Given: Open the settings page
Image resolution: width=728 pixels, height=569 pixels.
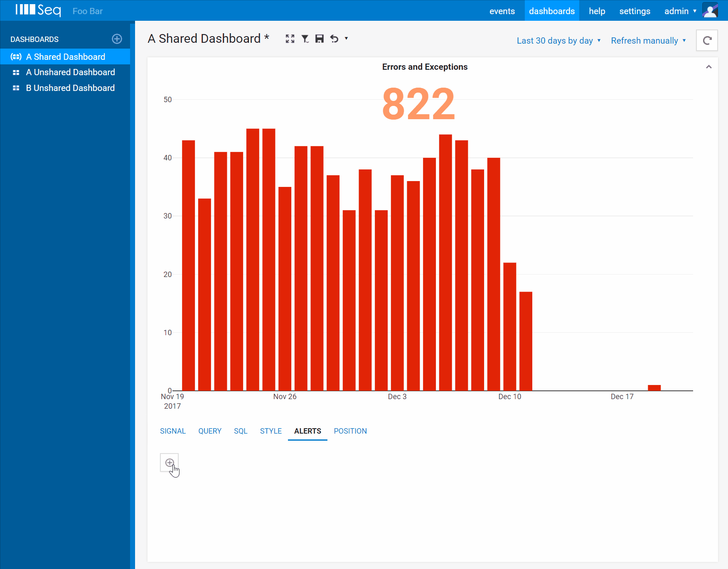Looking at the screenshot, I should pyautogui.click(x=635, y=11).
